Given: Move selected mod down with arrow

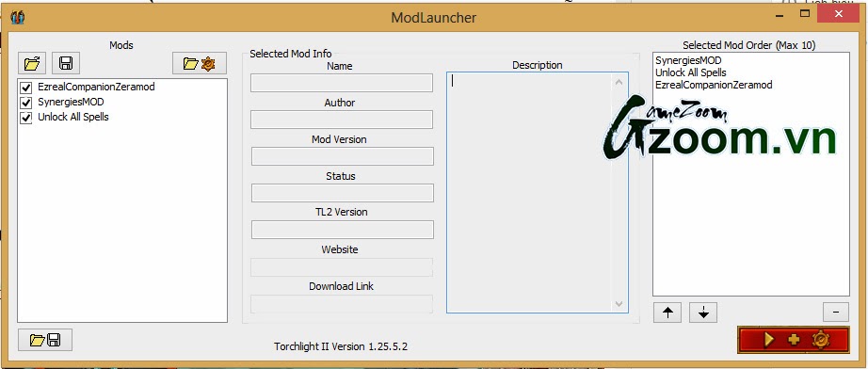Looking at the screenshot, I should pyautogui.click(x=703, y=313).
